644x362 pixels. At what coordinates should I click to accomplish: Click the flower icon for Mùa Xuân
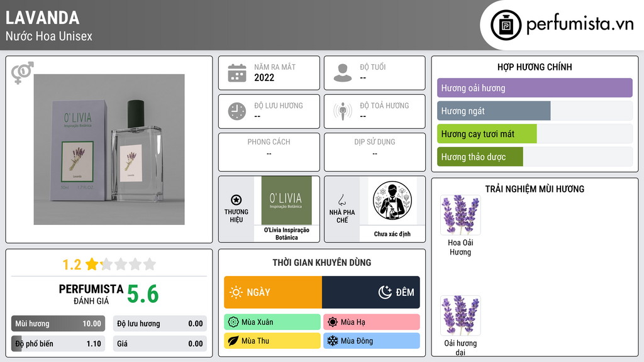pos(233,322)
